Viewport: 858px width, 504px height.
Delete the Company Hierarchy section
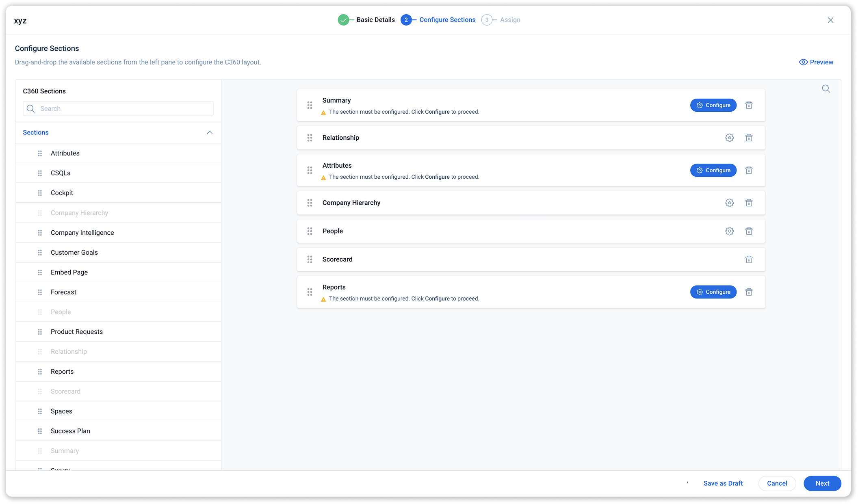click(749, 203)
